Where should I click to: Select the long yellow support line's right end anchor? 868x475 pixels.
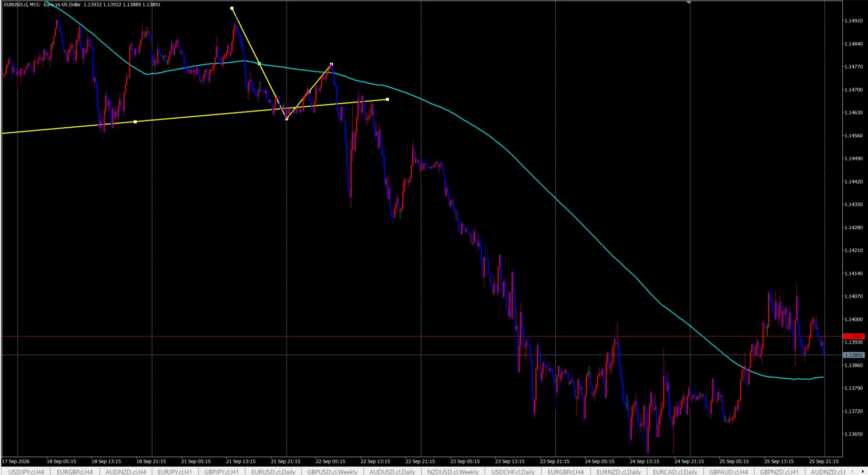tap(387, 99)
